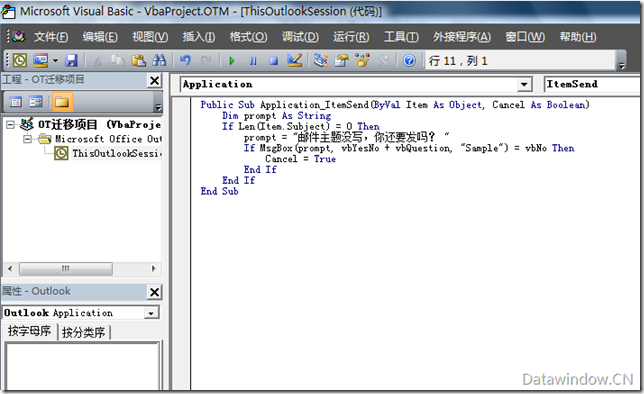Open the Object Browser icon
The width and height of the screenshot is (644, 394).
pos(363,60)
